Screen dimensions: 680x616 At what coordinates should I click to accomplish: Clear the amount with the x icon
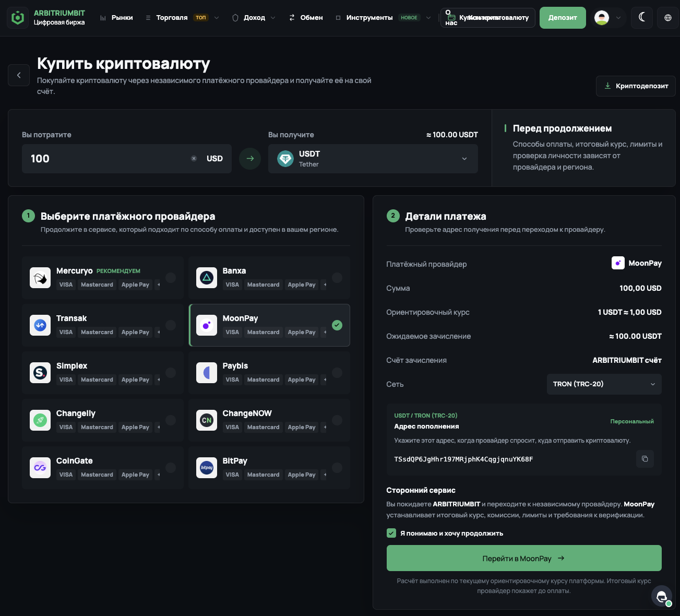point(194,159)
